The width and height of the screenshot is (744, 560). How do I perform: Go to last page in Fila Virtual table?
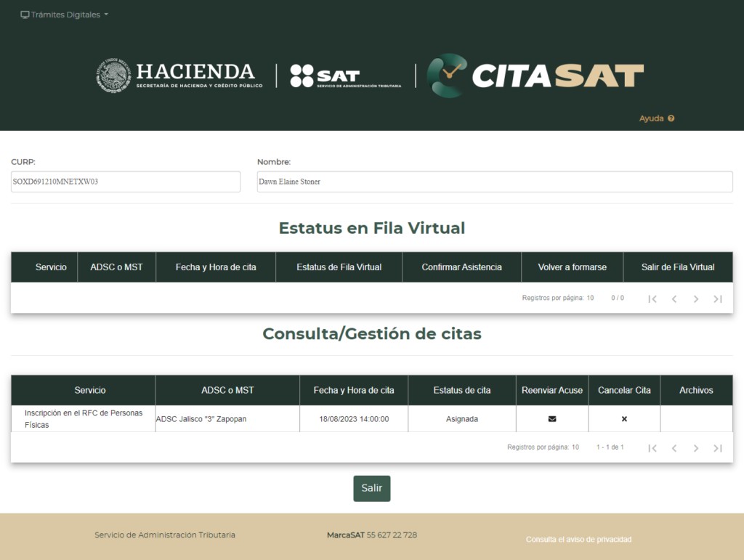718,299
